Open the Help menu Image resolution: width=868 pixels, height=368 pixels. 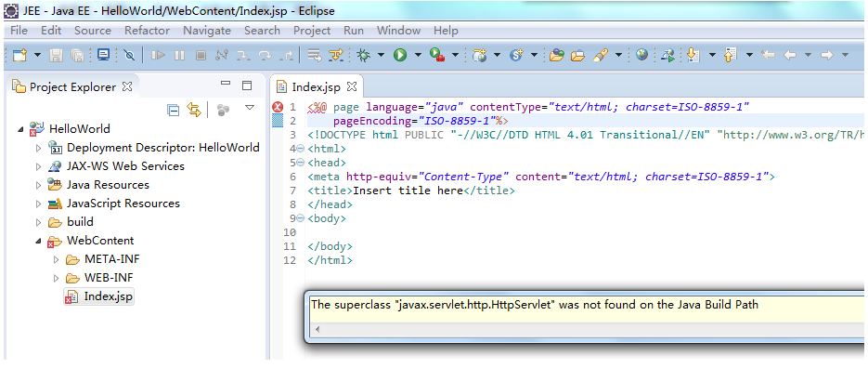click(x=446, y=31)
